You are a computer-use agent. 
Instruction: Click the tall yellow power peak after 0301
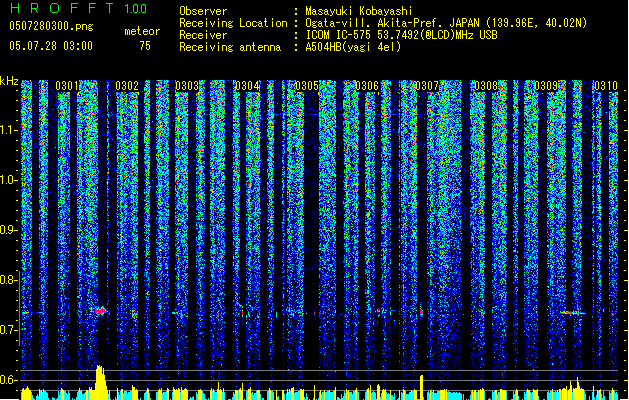click(x=101, y=382)
